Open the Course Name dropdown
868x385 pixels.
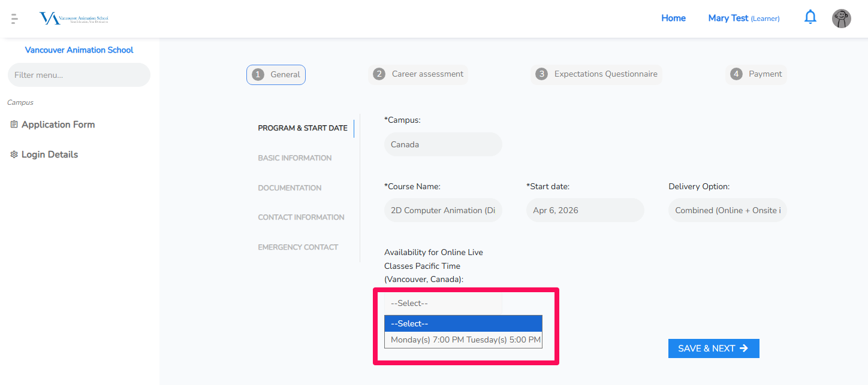click(x=443, y=210)
